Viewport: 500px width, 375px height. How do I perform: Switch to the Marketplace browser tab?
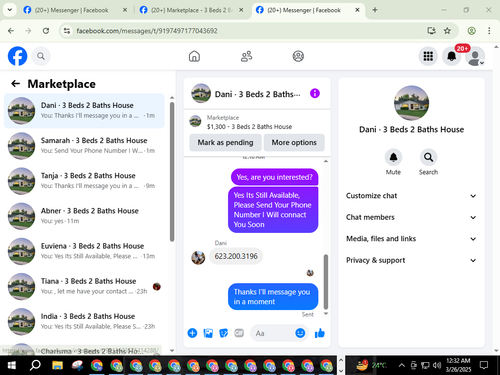tap(191, 10)
